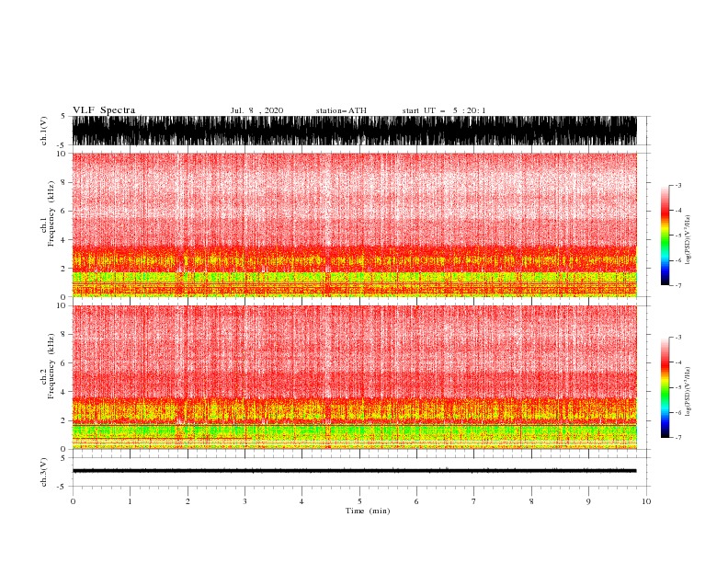Click time axis tick label "6"
728x563 pixels.
pos(416,501)
